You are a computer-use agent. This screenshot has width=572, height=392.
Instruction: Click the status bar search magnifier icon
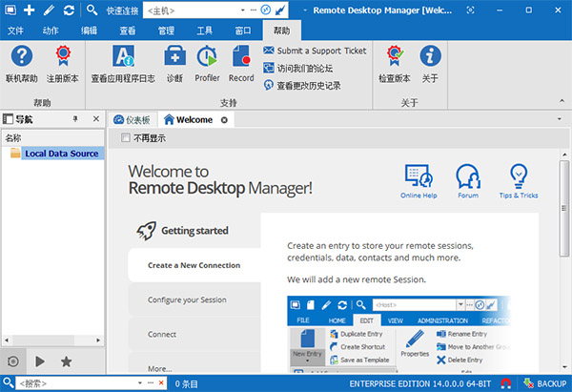pyautogui.click(x=8, y=382)
